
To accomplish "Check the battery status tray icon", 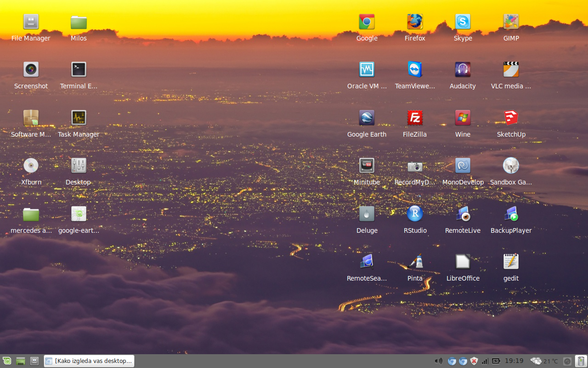I will [x=496, y=361].
